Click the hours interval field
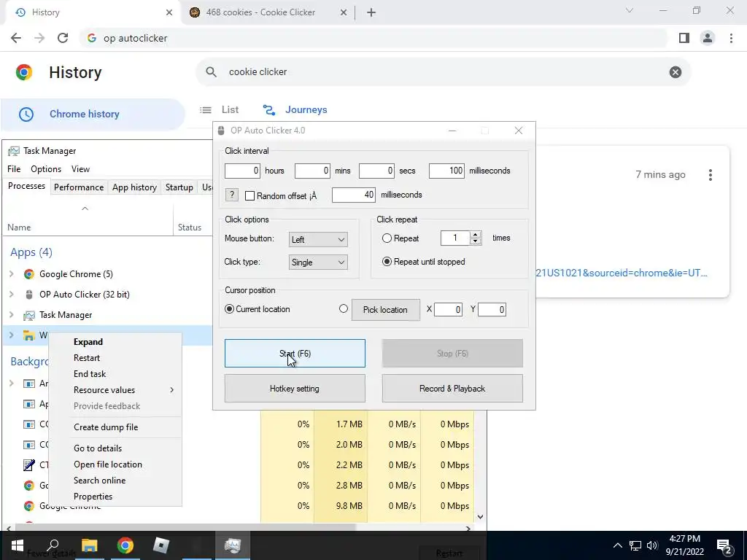 click(x=242, y=171)
